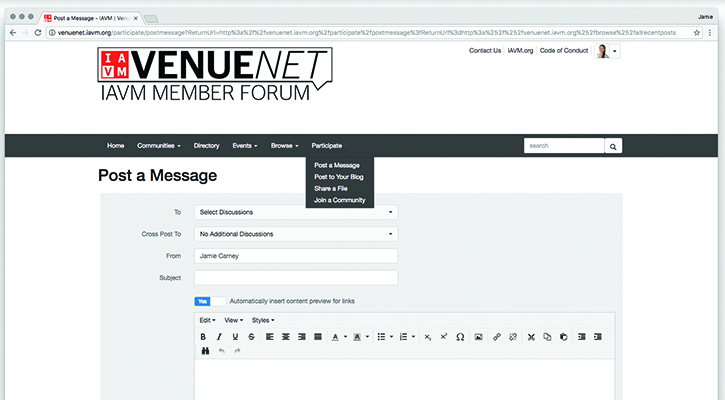Click the site search field
Viewport: 725px width, 400px height.
point(564,146)
